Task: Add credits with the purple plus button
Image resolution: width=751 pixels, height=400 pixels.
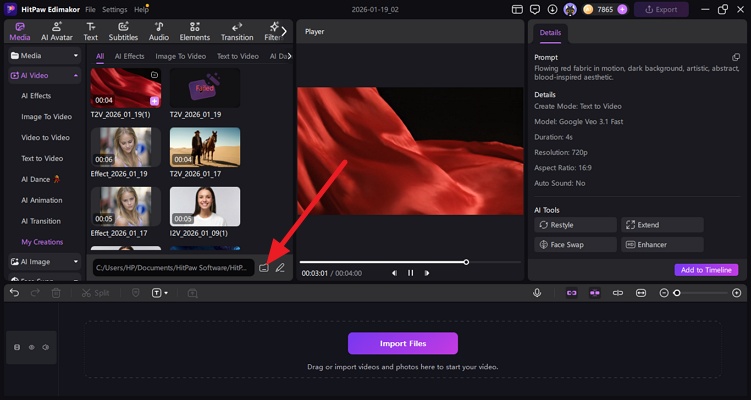Action: pyautogui.click(x=622, y=10)
